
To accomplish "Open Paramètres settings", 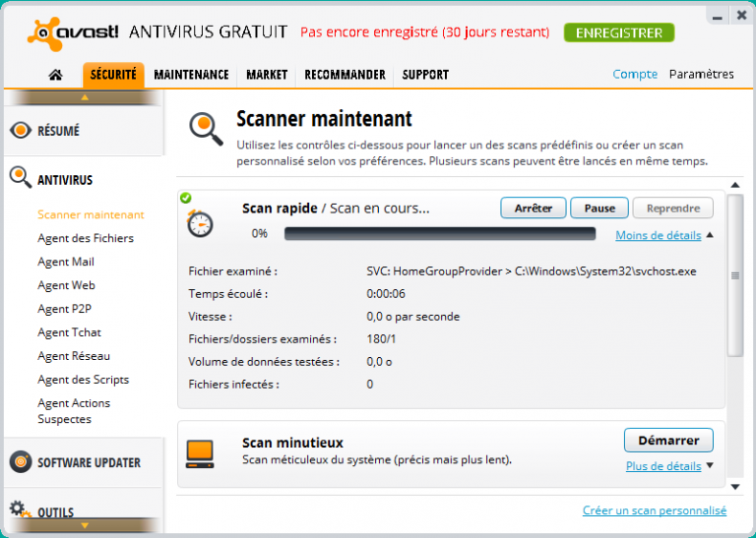I will [x=702, y=74].
